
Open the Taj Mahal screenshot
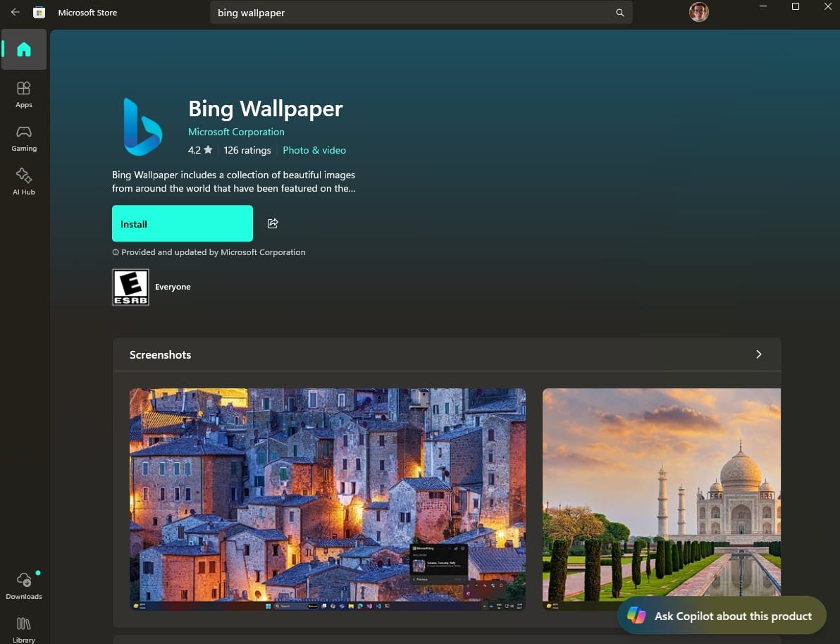click(x=661, y=499)
